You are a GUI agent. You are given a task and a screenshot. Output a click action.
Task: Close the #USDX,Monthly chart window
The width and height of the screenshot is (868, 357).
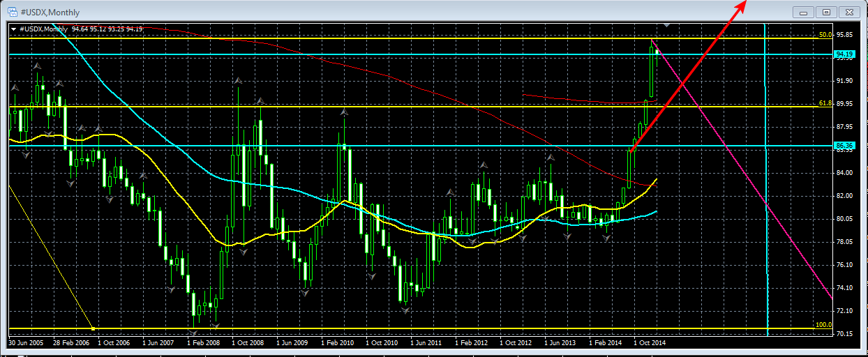[x=848, y=12]
